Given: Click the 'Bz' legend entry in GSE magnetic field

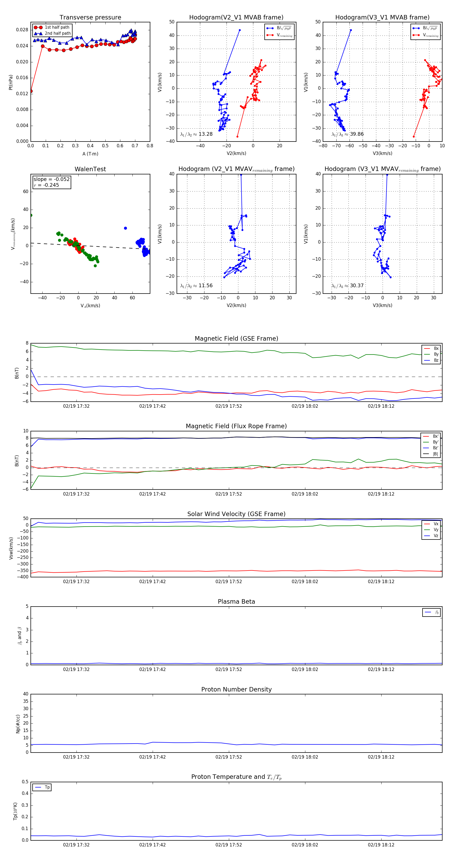Looking at the screenshot, I should (431, 360).
